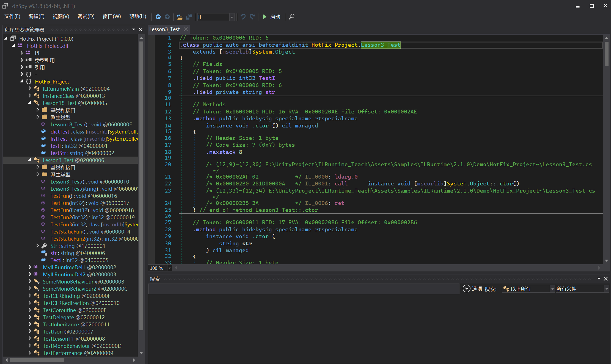Click the System.Object link on line 3
Image resolution: width=611 pixels, height=364 pixels.
click(274, 52)
